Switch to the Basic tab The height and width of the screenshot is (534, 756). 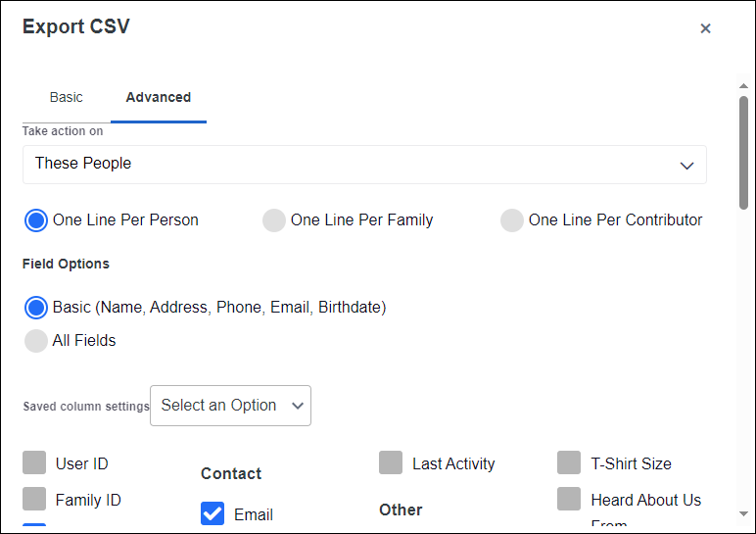click(67, 97)
